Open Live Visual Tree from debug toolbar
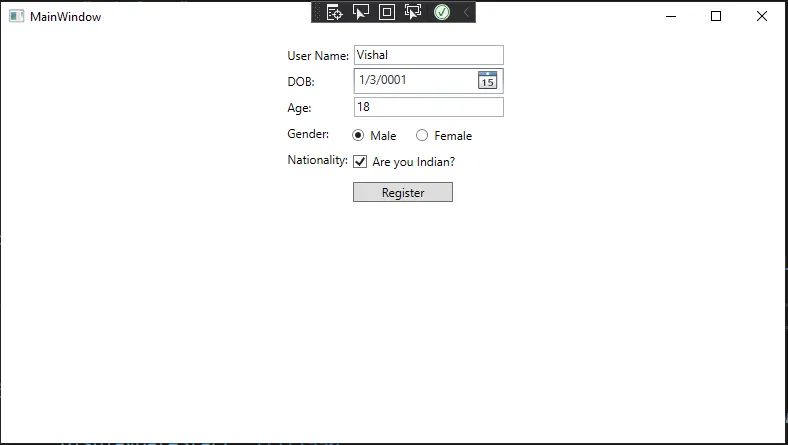 pyautogui.click(x=334, y=12)
